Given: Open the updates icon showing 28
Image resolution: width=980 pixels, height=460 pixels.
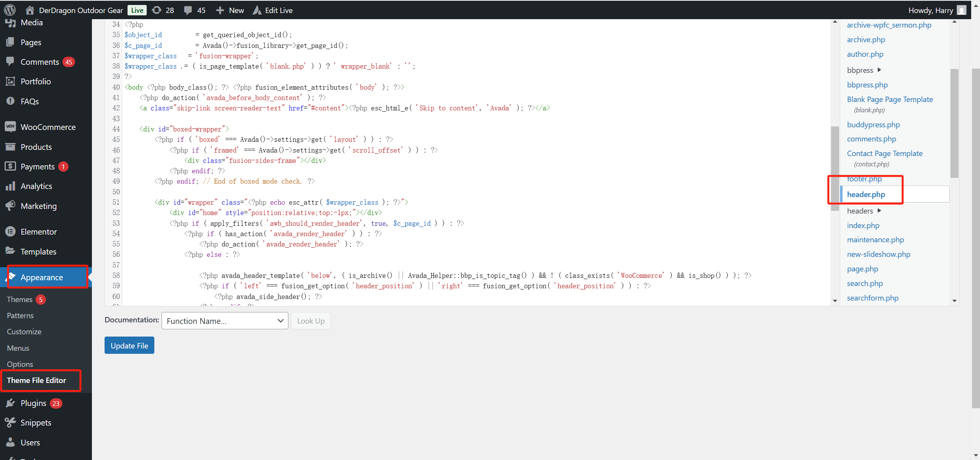Looking at the screenshot, I should (157, 10).
